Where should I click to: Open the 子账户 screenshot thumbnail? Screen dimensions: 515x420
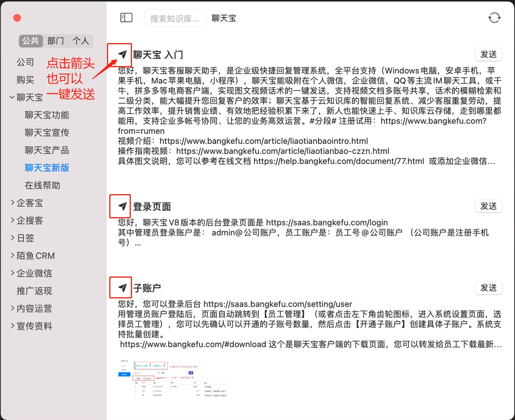(x=175, y=378)
